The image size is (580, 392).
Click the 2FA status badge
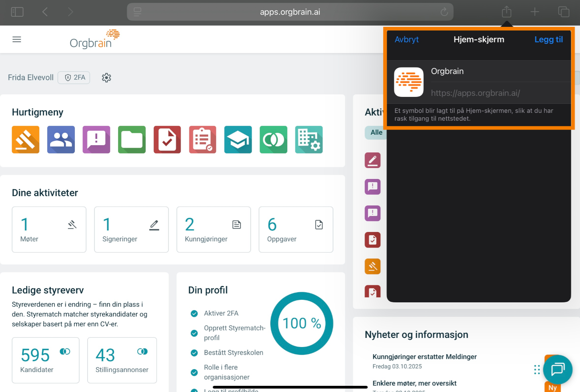(x=74, y=78)
